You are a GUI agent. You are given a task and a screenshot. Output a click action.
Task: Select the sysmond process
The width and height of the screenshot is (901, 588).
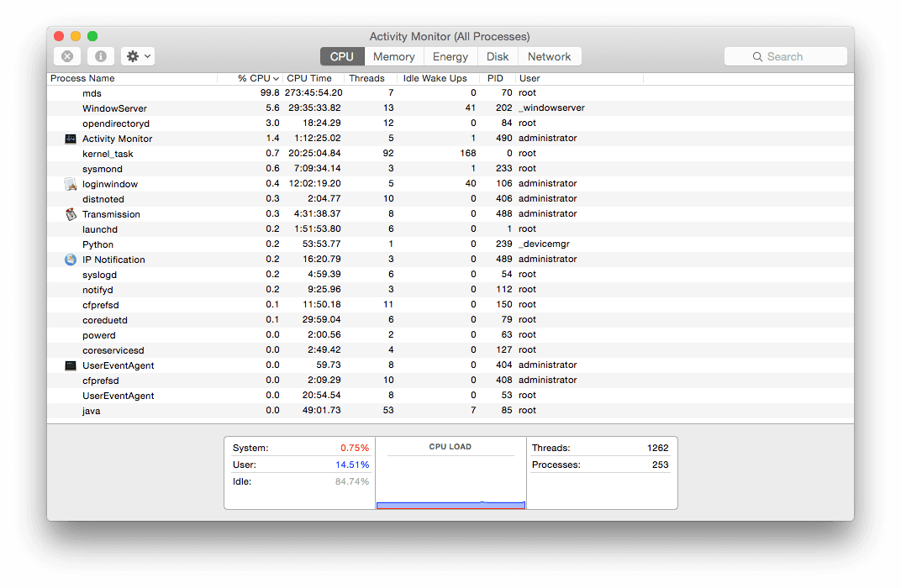point(450,168)
